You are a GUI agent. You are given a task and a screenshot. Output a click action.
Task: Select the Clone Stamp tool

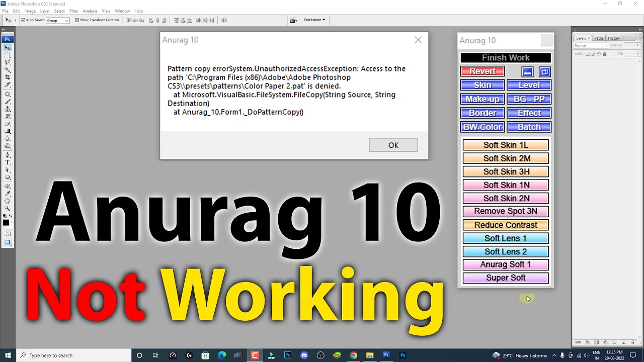(x=8, y=109)
